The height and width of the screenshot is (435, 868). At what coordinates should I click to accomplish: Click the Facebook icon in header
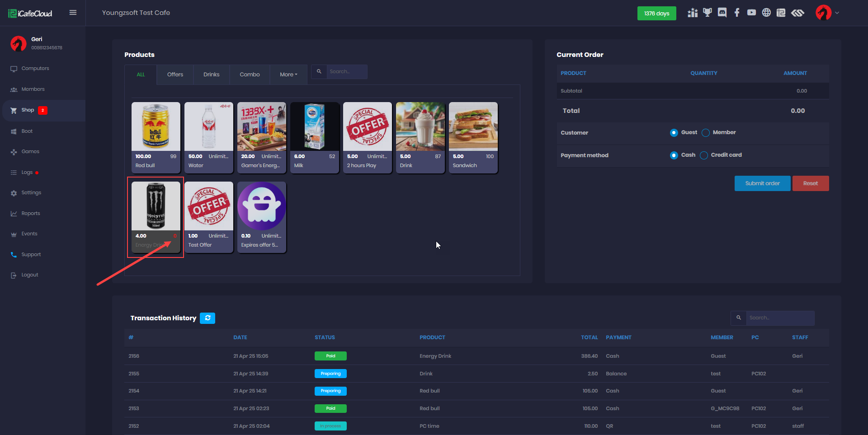[737, 13]
